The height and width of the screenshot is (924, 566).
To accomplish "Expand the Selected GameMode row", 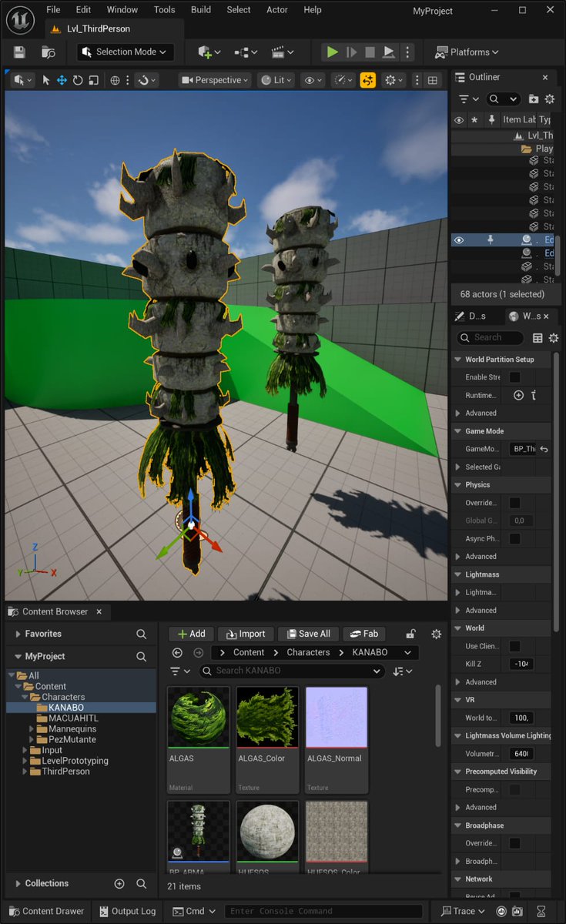I will (458, 467).
